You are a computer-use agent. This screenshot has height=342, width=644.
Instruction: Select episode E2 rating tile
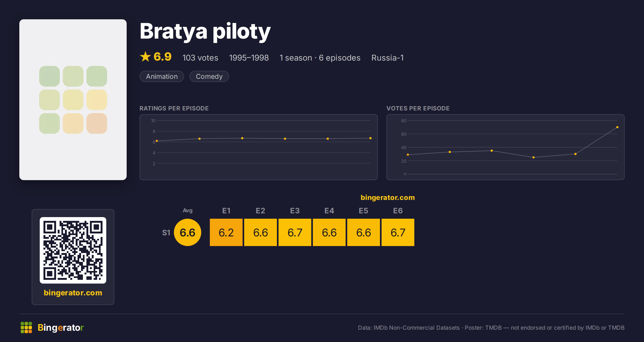[261, 232]
